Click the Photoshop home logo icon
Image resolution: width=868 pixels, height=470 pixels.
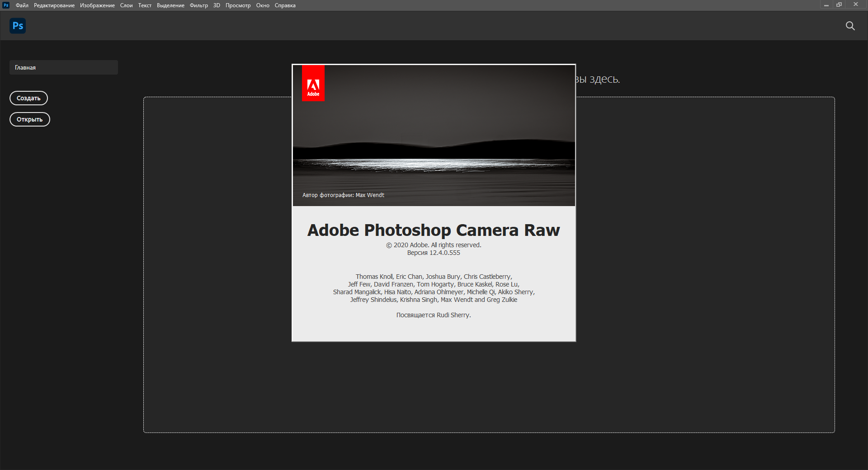click(18, 26)
